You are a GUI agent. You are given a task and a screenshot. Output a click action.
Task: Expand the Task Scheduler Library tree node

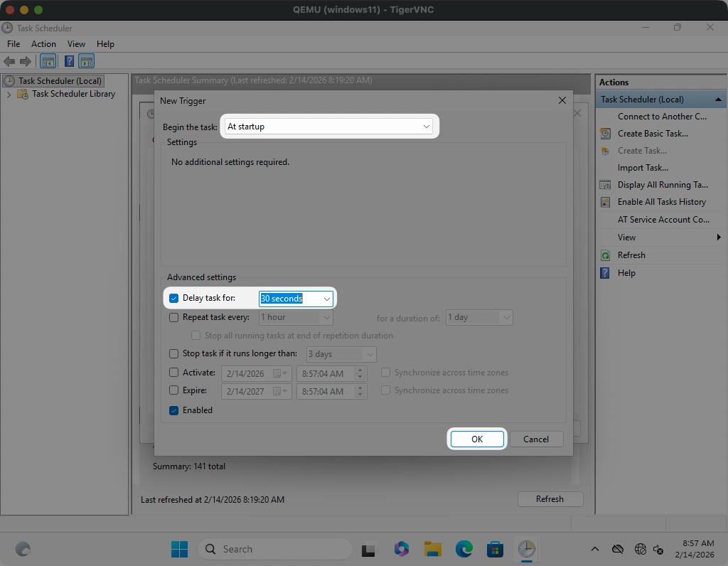[x=9, y=94]
